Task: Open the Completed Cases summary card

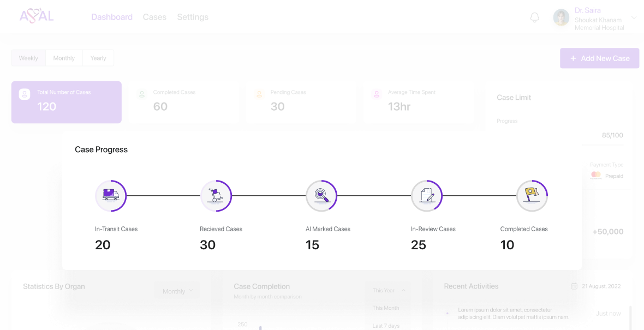Action: [183, 102]
